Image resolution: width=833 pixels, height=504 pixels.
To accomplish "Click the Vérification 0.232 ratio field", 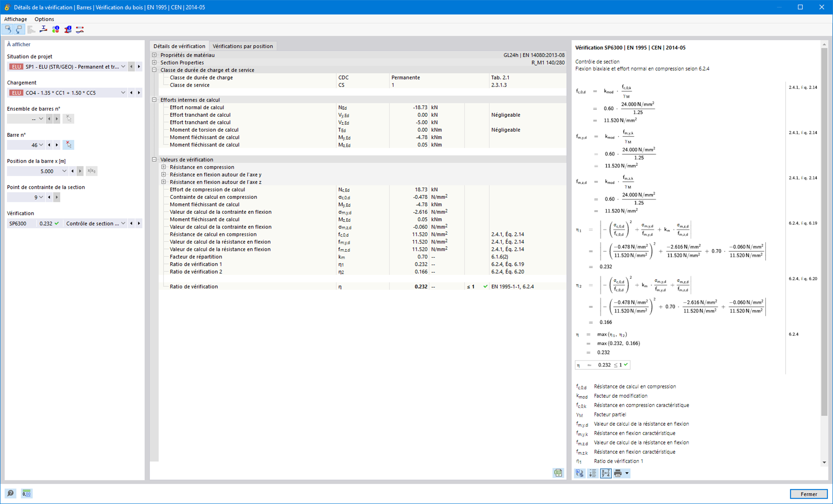I will [x=49, y=223].
